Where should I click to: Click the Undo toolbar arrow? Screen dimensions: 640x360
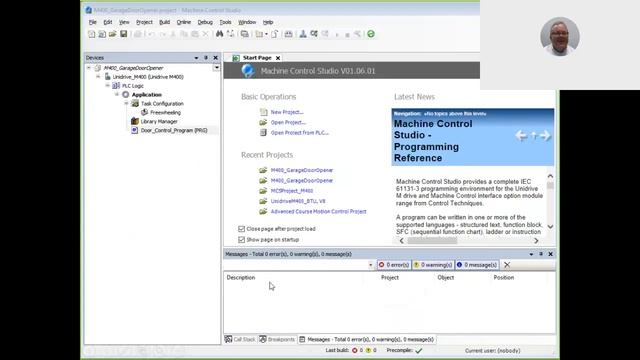(151, 34)
